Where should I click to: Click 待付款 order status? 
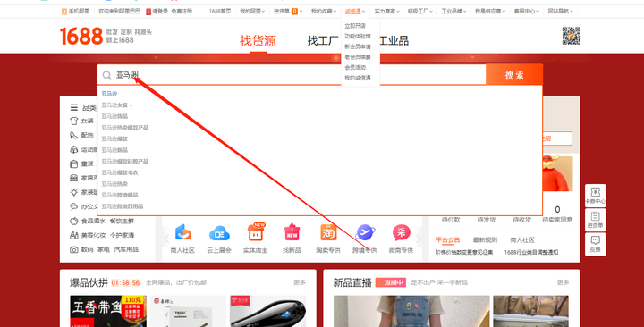(451, 220)
